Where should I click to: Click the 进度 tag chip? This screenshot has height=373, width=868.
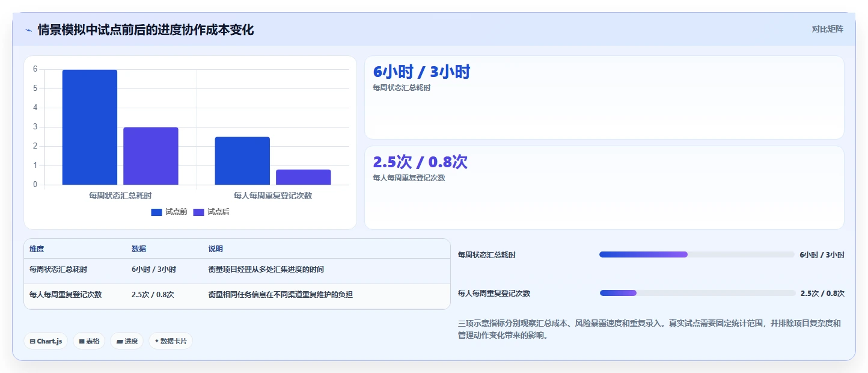(x=127, y=341)
